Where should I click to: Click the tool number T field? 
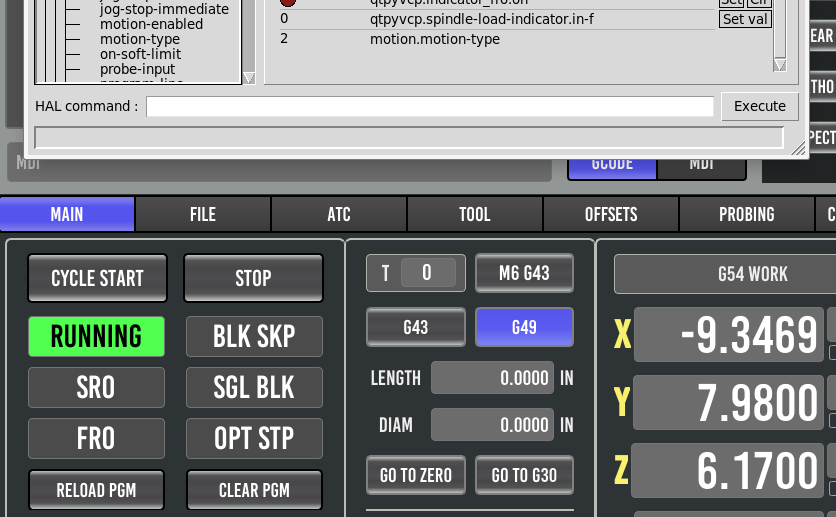(x=428, y=272)
